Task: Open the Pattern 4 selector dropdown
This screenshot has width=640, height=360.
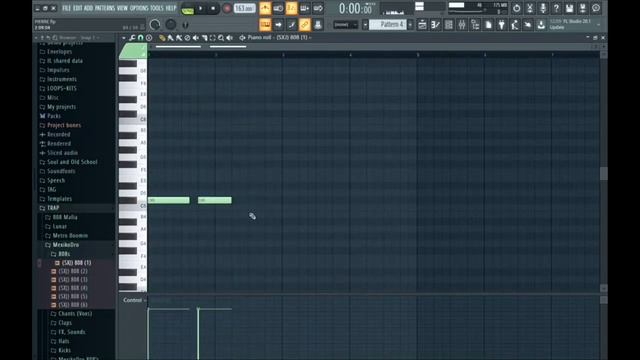Action: click(x=388, y=24)
